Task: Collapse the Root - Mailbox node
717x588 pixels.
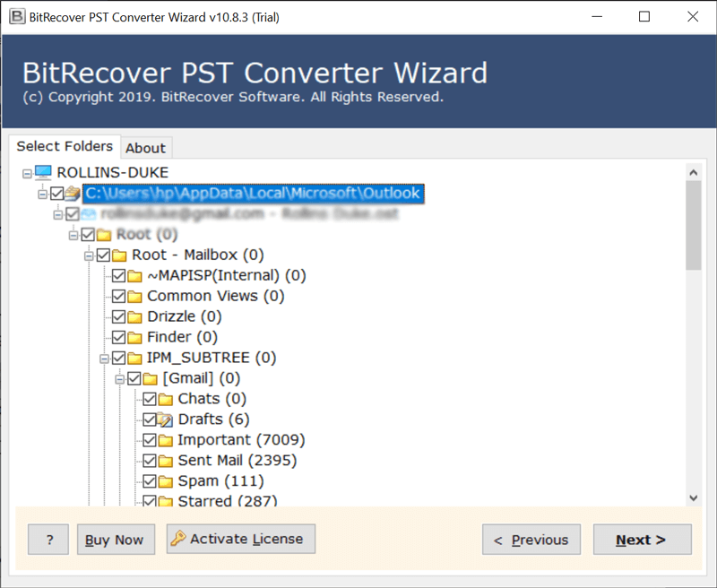Action: click(90, 255)
